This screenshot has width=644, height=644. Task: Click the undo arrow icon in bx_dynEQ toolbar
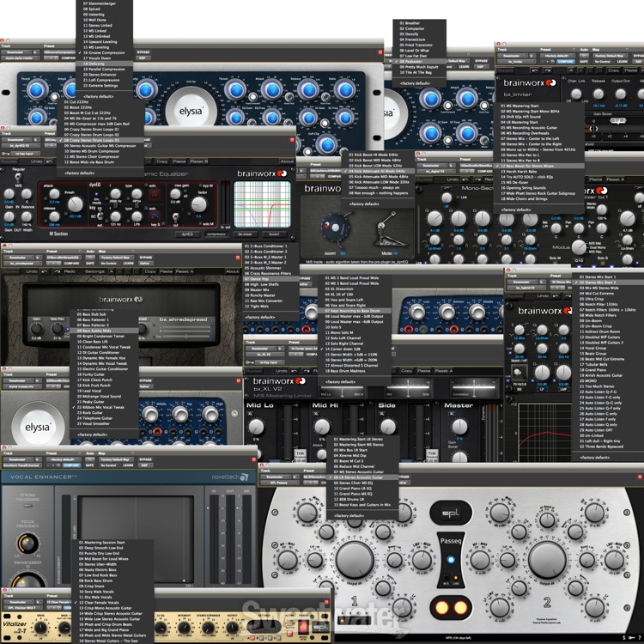coord(50,161)
